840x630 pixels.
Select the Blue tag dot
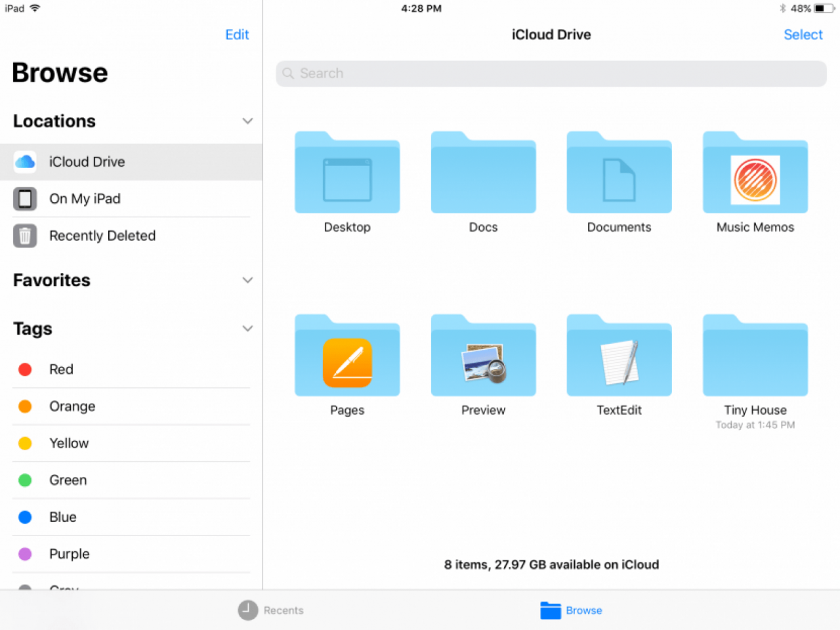click(25, 517)
